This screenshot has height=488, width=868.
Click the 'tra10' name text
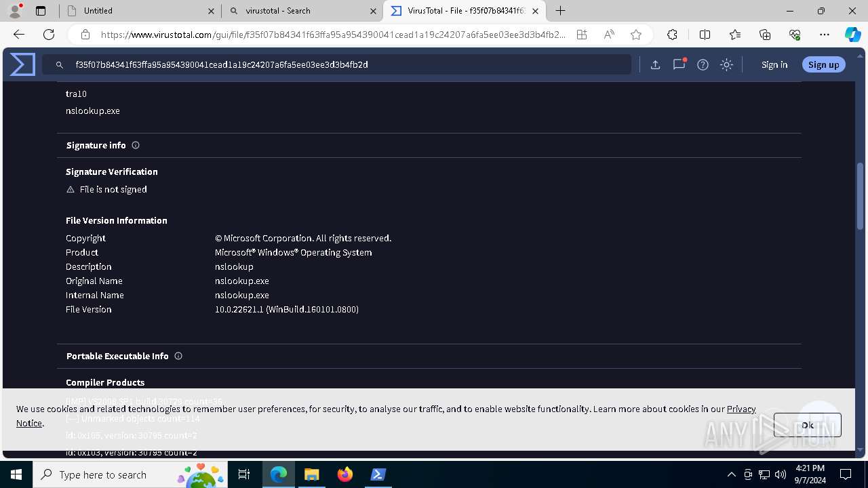pyautogui.click(x=76, y=94)
